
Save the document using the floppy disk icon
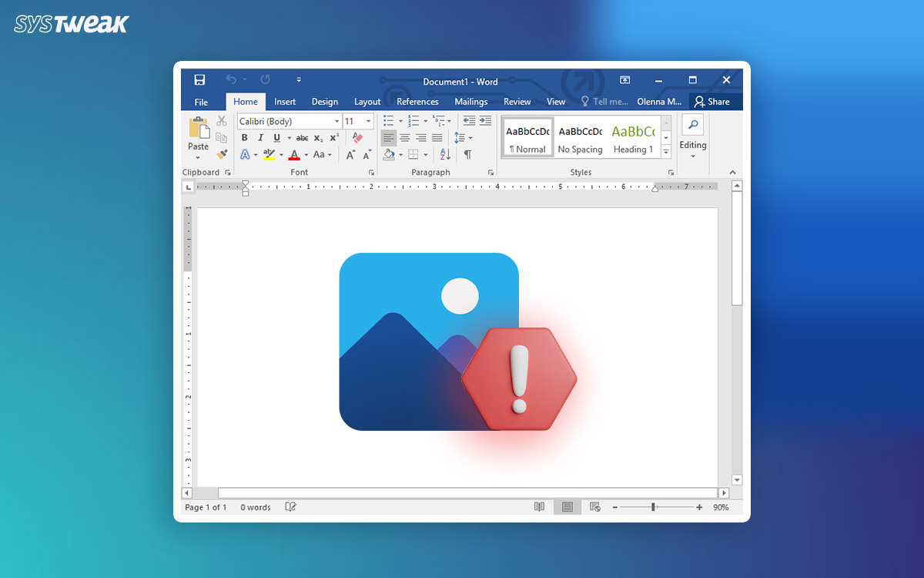pos(199,80)
